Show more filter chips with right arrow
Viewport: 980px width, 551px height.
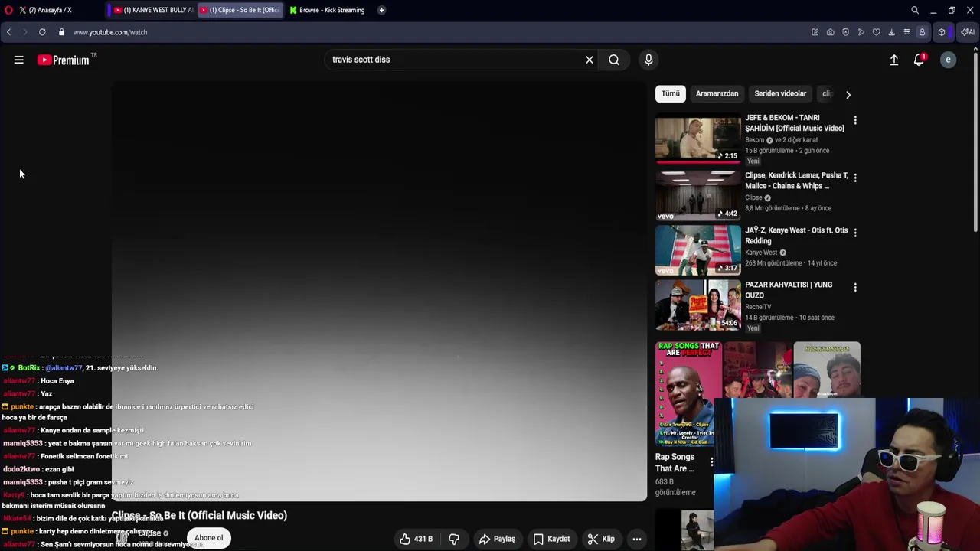[848, 94]
